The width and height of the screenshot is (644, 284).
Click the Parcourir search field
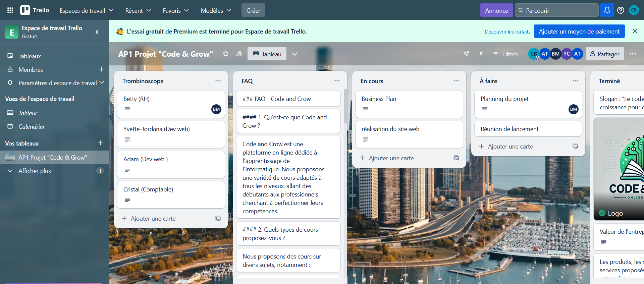(557, 10)
